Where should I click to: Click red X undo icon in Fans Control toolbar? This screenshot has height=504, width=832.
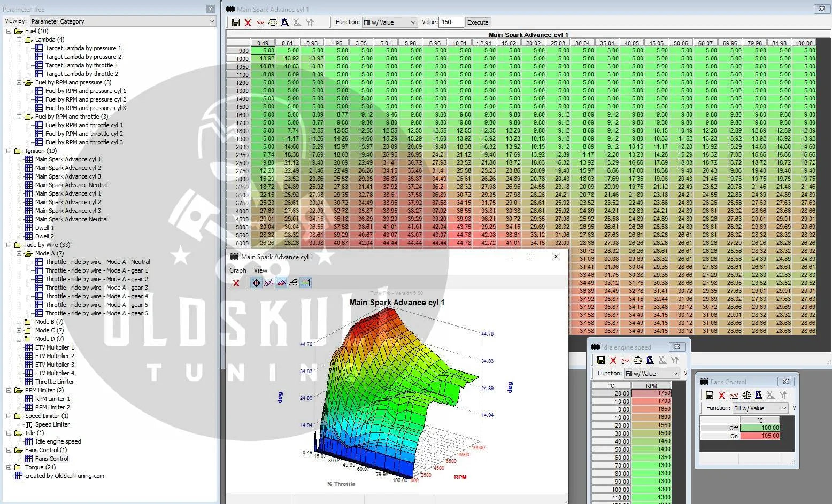[x=722, y=396]
